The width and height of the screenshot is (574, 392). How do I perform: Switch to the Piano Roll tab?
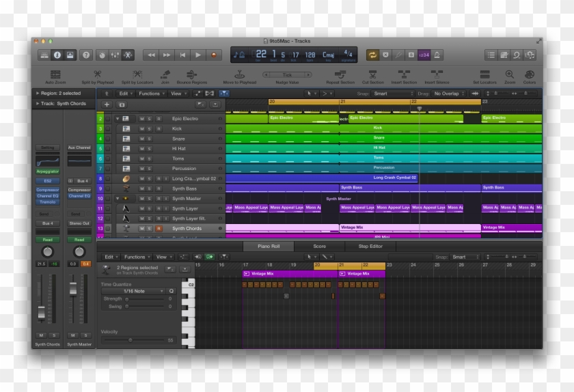[269, 247]
